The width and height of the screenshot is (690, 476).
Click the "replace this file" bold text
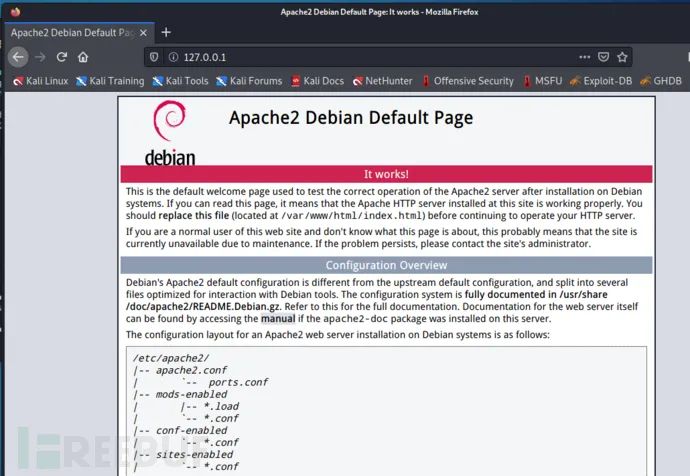coord(194,216)
